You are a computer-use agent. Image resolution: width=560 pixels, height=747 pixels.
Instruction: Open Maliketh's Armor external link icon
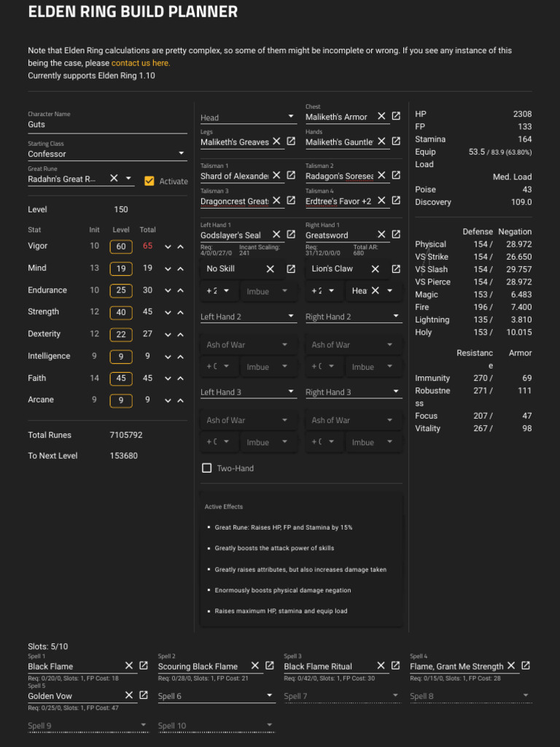tap(396, 116)
